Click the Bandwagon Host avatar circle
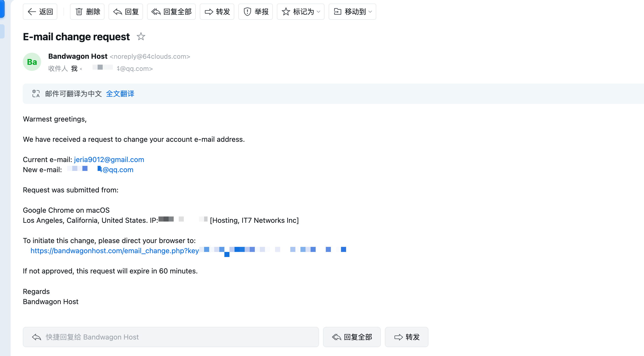The image size is (644, 356). click(x=32, y=62)
